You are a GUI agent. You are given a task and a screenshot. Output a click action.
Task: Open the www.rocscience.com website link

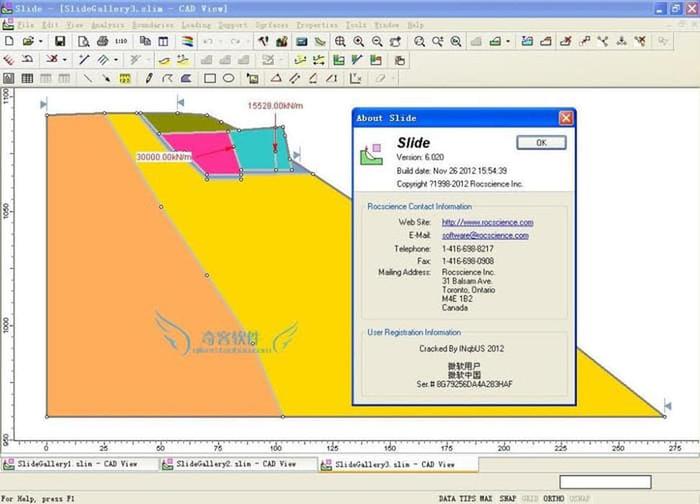point(487,222)
